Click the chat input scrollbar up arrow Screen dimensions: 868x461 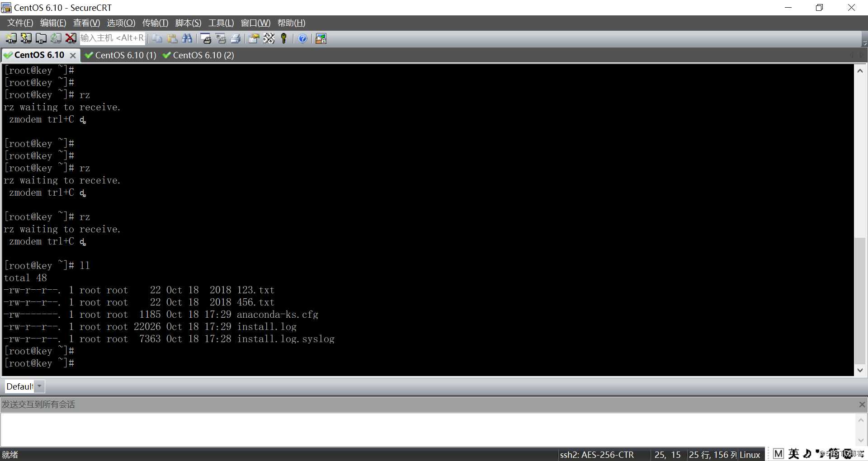(x=861, y=420)
